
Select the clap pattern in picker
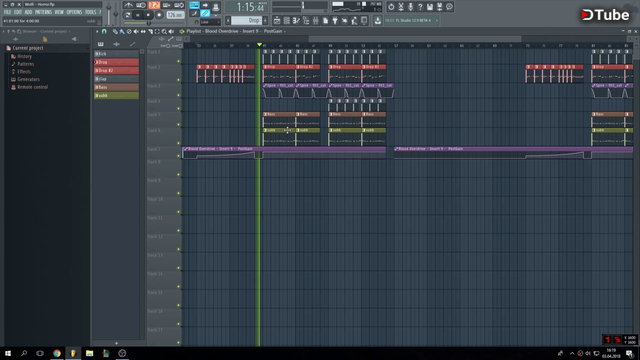click(x=116, y=79)
